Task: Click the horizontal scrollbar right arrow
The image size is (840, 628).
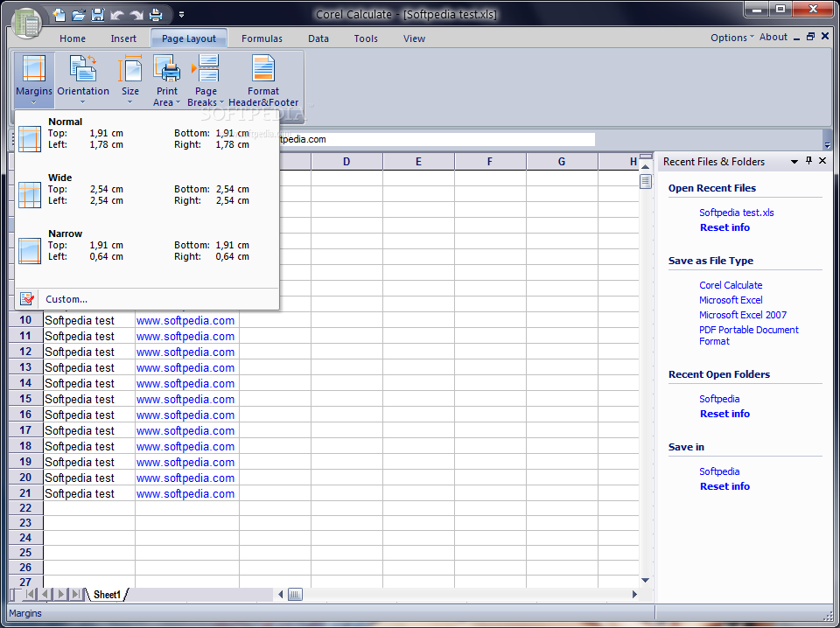Action: tap(634, 594)
